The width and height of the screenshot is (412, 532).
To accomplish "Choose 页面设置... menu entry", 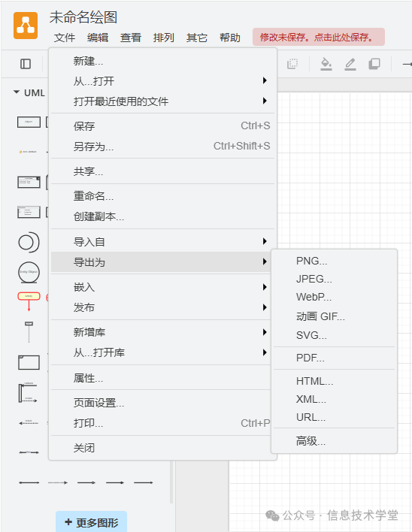I will coord(162,403).
